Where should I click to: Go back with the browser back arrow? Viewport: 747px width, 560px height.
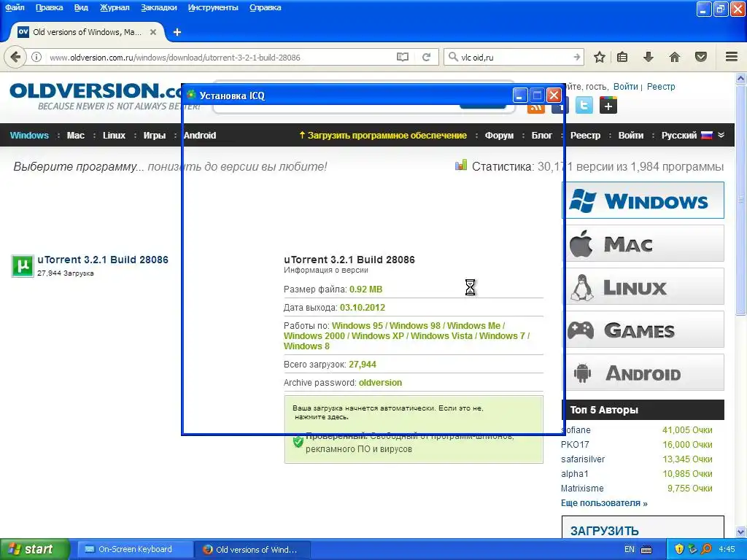[x=15, y=57]
